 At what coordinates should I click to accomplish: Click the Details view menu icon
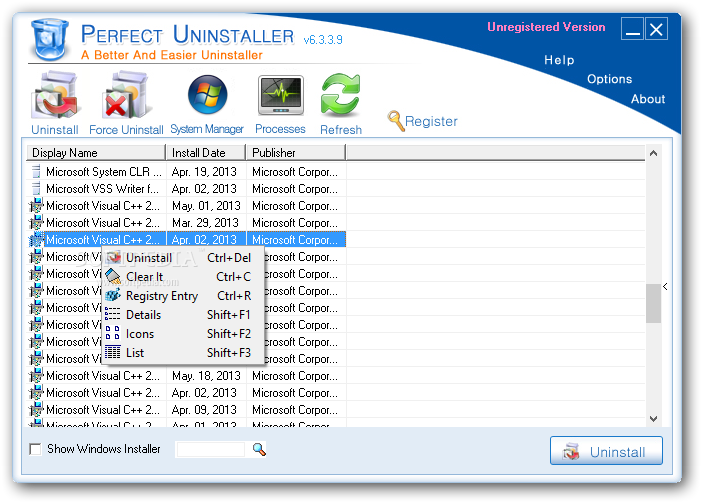[x=112, y=314]
